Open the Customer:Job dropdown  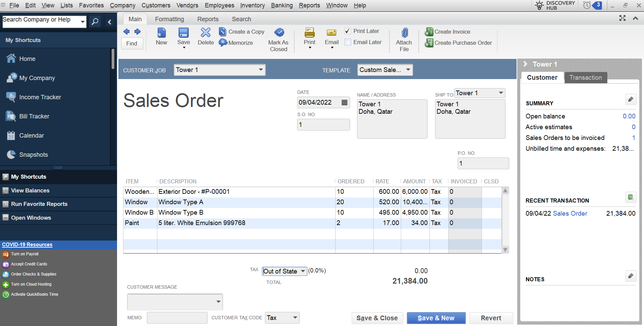261,70
